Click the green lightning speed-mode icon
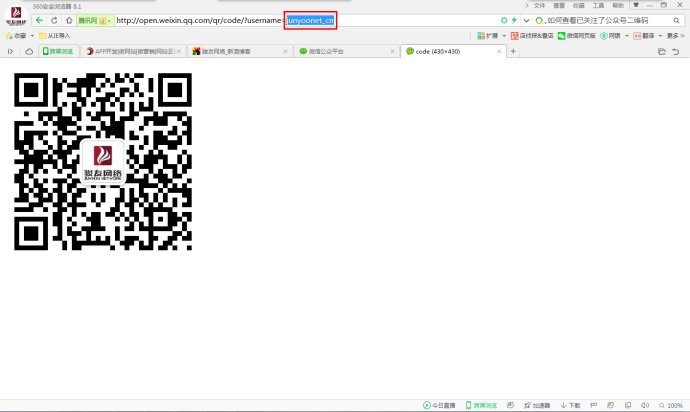This screenshot has height=412, width=690. click(x=514, y=20)
